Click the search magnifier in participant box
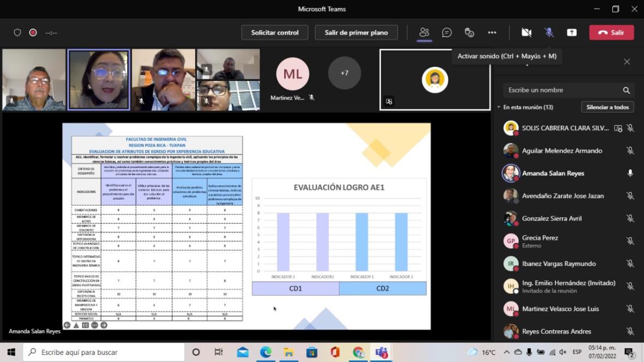The height and width of the screenshot is (362, 644). (626, 90)
